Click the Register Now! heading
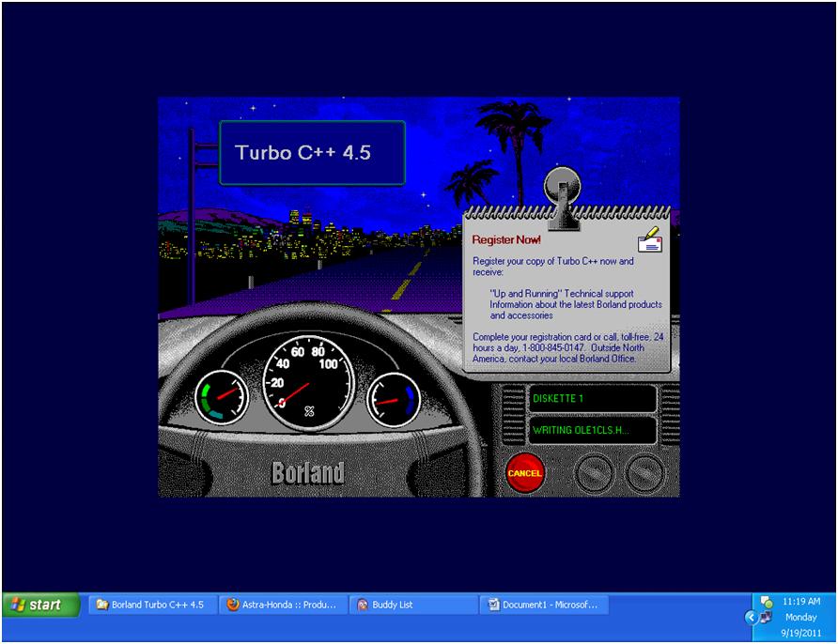This screenshot has height=644, width=838. tap(508, 238)
